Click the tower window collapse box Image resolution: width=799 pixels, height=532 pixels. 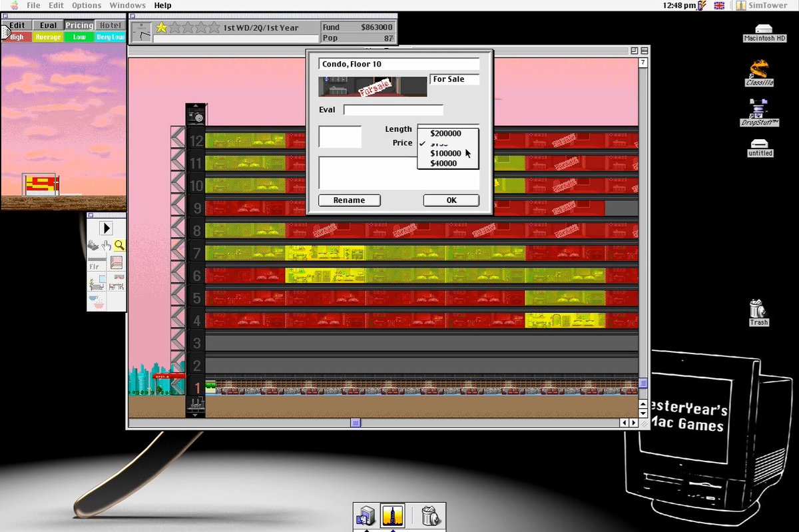(x=645, y=51)
